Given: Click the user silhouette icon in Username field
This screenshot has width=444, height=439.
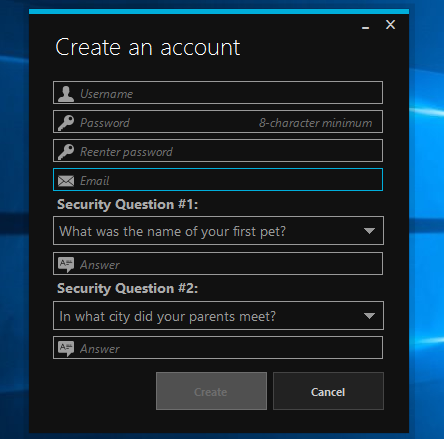Looking at the screenshot, I should (x=66, y=94).
